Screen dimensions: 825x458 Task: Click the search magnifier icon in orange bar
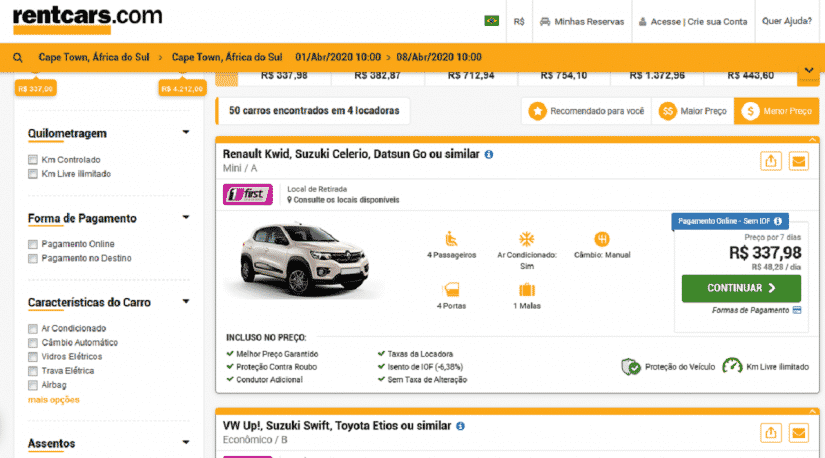[18, 57]
